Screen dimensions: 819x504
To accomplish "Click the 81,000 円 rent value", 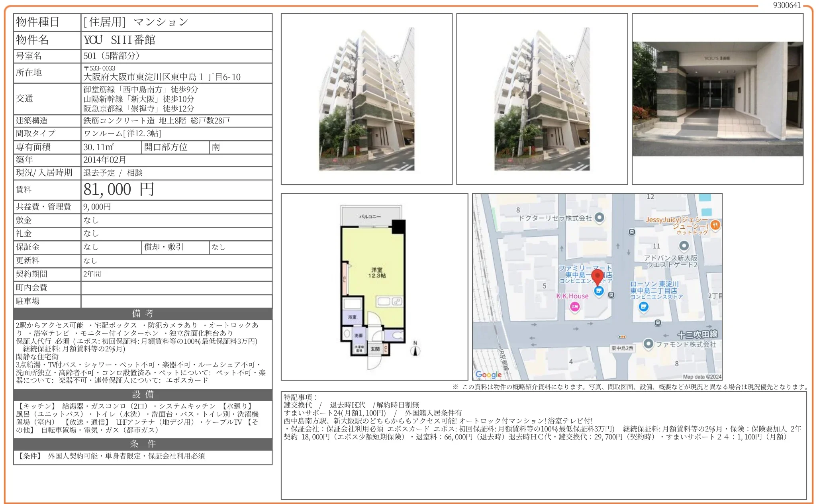I will click(119, 190).
